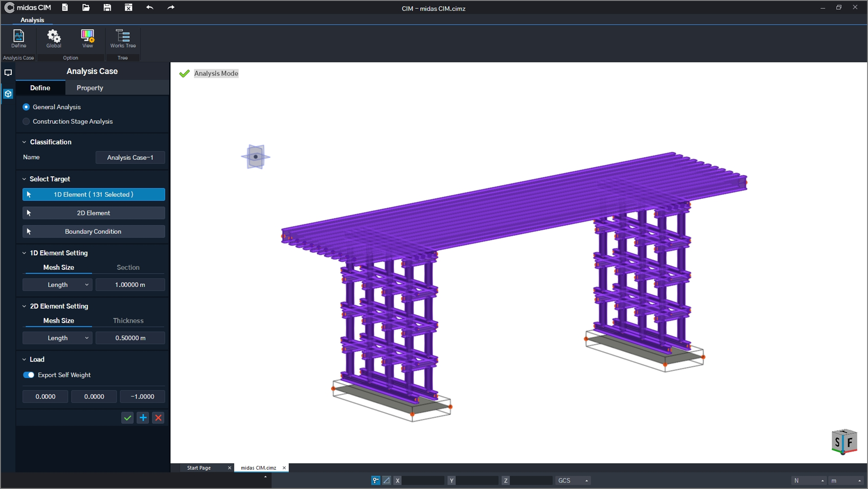This screenshot has height=489, width=868.
Task: Click the 2D Element select button
Action: point(93,213)
